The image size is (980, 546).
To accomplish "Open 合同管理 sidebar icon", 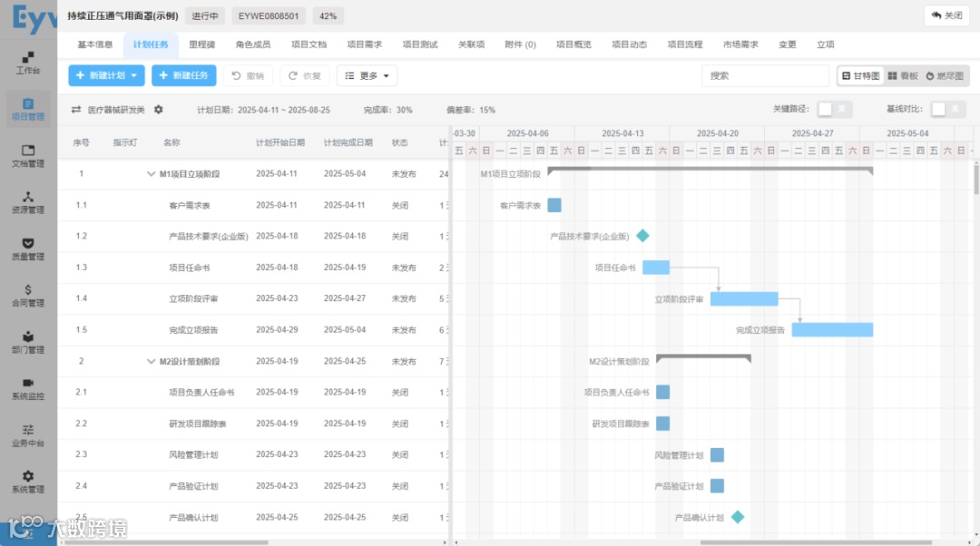I will click(x=28, y=296).
